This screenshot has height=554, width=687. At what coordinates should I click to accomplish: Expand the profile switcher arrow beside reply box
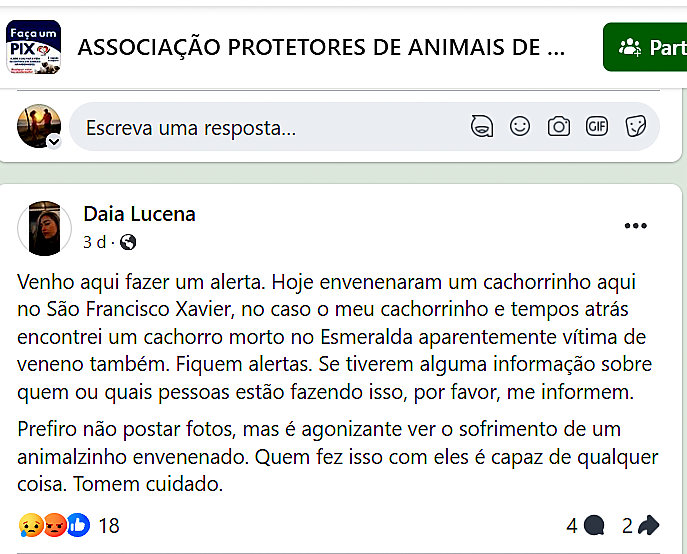click(x=54, y=142)
